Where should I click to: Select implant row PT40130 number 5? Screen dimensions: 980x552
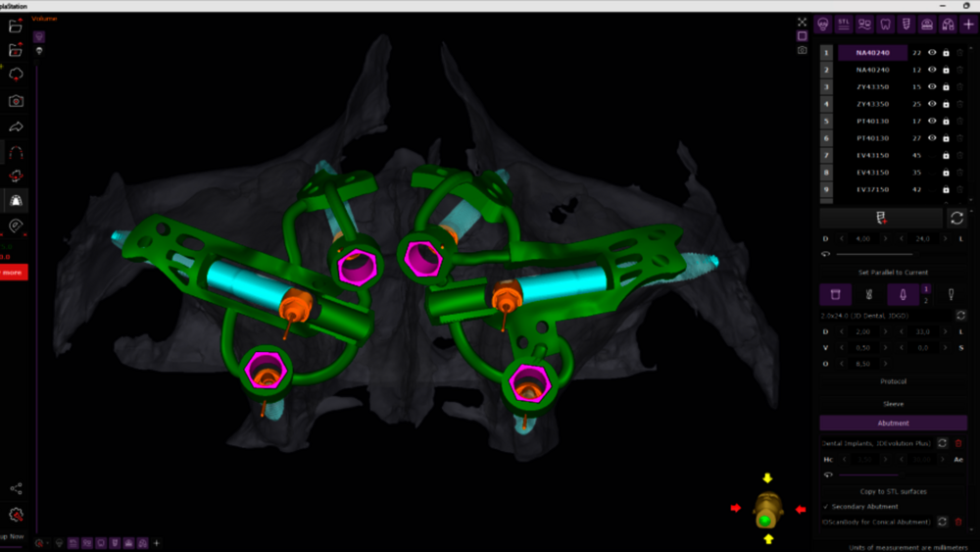click(x=872, y=122)
